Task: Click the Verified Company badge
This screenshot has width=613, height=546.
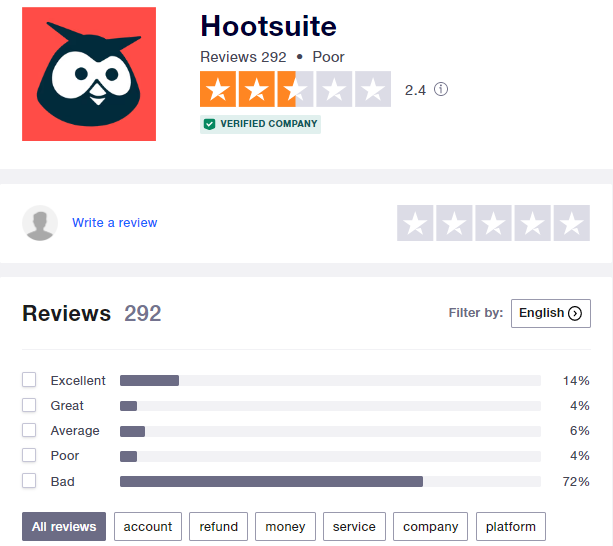Action: (x=260, y=124)
